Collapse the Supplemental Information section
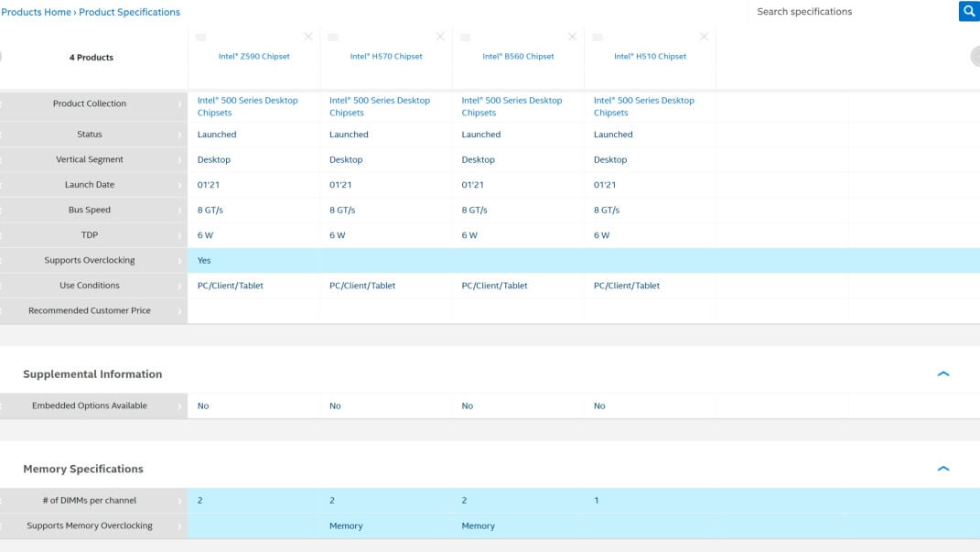This screenshot has width=980, height=552. tap(943, 374)
